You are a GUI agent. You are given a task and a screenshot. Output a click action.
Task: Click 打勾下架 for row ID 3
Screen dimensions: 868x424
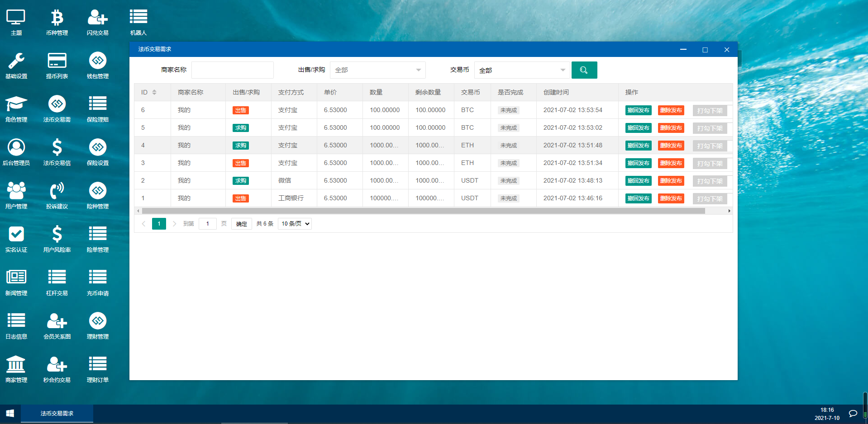[x=710, y=164]
